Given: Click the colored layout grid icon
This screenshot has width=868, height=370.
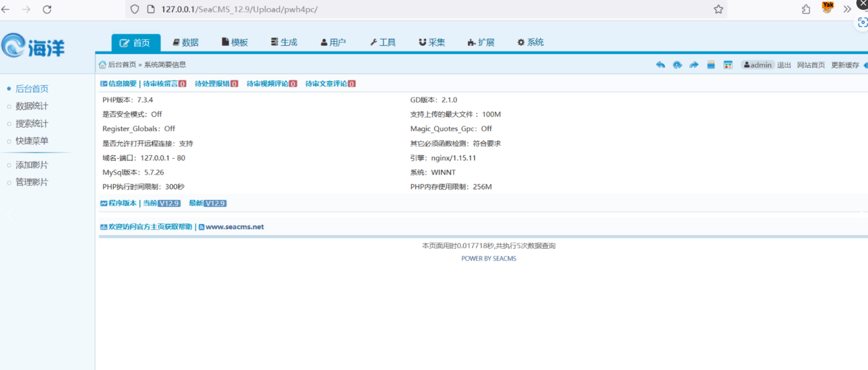Looking at the screenshot, I should coord(728,65).
